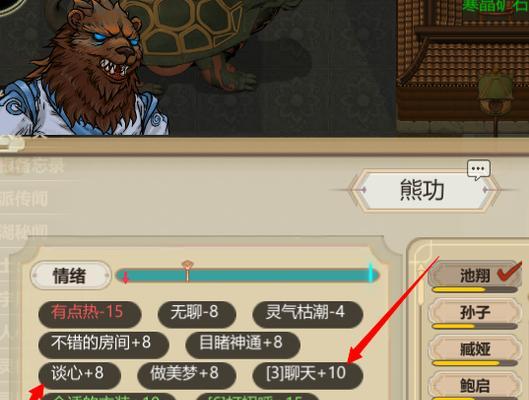This screenshot has width=529, height=400.
Task: Click the [3]聊天+10 mood tag
Action: (x=307, y=375)
